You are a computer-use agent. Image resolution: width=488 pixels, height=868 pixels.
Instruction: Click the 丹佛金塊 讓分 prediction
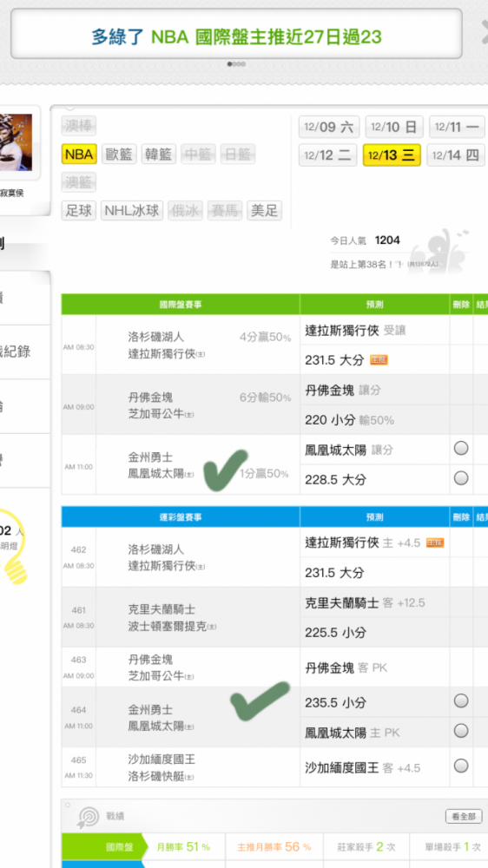pos(343,391)
